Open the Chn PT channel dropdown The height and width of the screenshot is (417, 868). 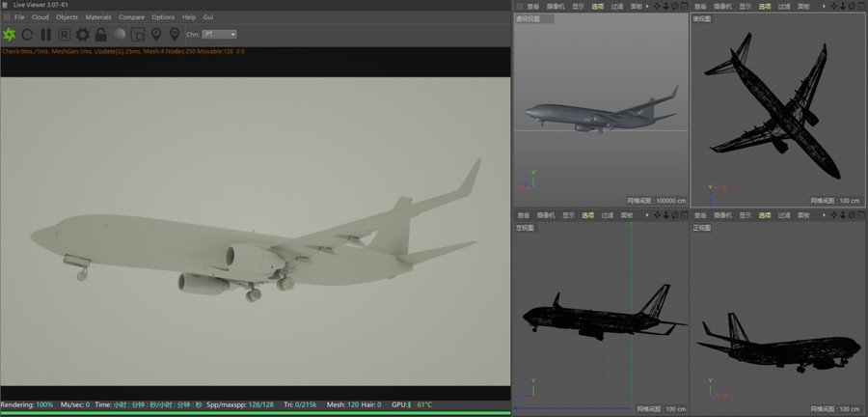pyautogui.click(x=220, y=35)
